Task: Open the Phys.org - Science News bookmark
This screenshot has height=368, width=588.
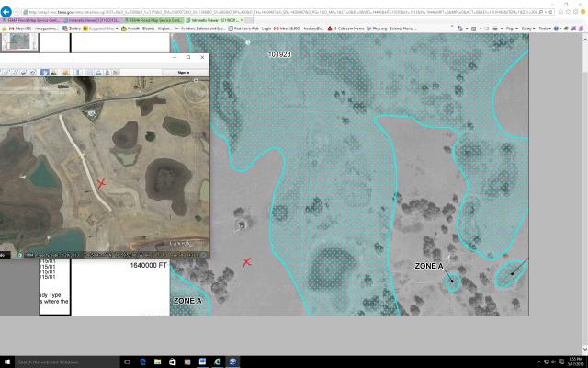Action: coord(392,29)
